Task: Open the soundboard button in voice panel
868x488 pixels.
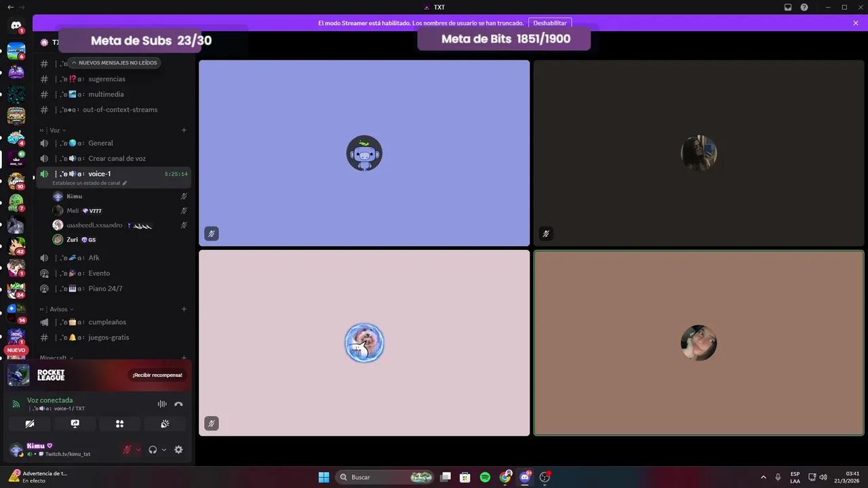Action: coord(165,424)
